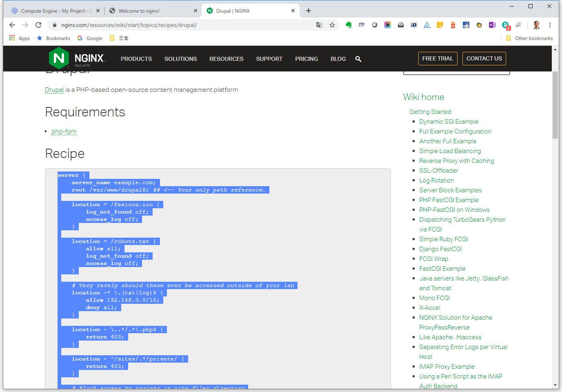Open the Apps grid shortcut
The width and height of the screenshot is (562, 392).
click(x=20, y=38)
